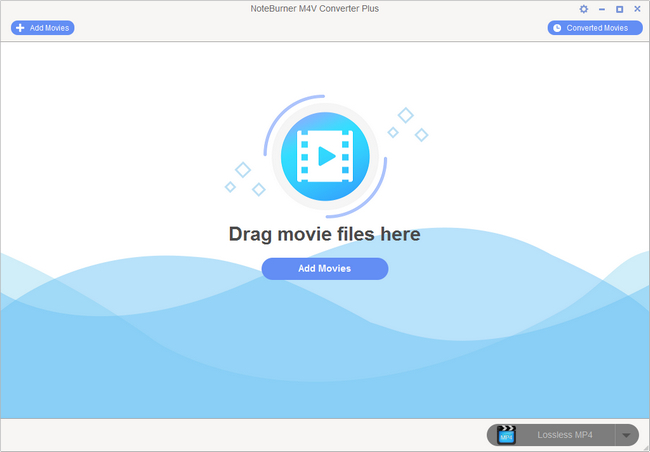Close the NoteBurner application window

pos(636,9)
